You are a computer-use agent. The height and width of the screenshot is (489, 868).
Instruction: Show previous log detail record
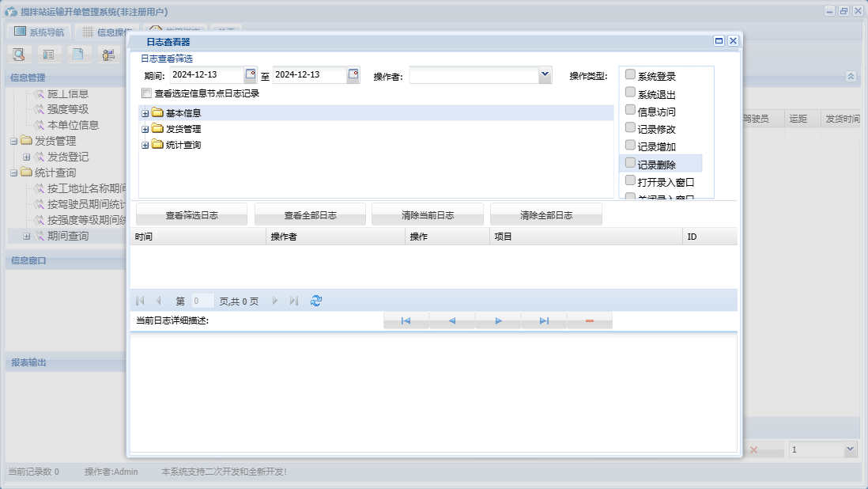coord(451,320)
